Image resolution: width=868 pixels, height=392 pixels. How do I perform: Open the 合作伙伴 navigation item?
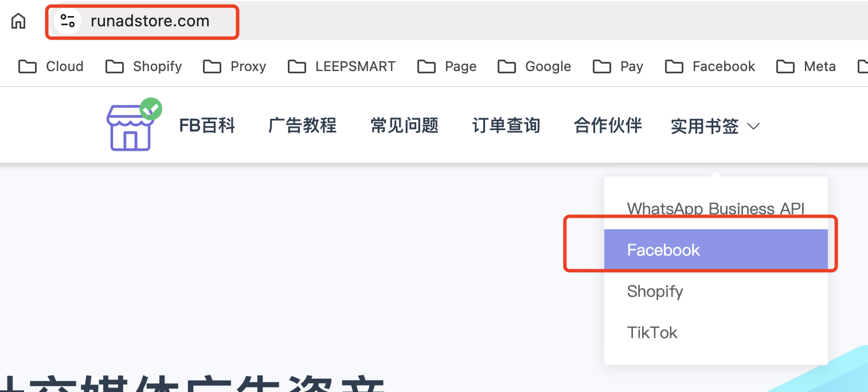(608, 126)
